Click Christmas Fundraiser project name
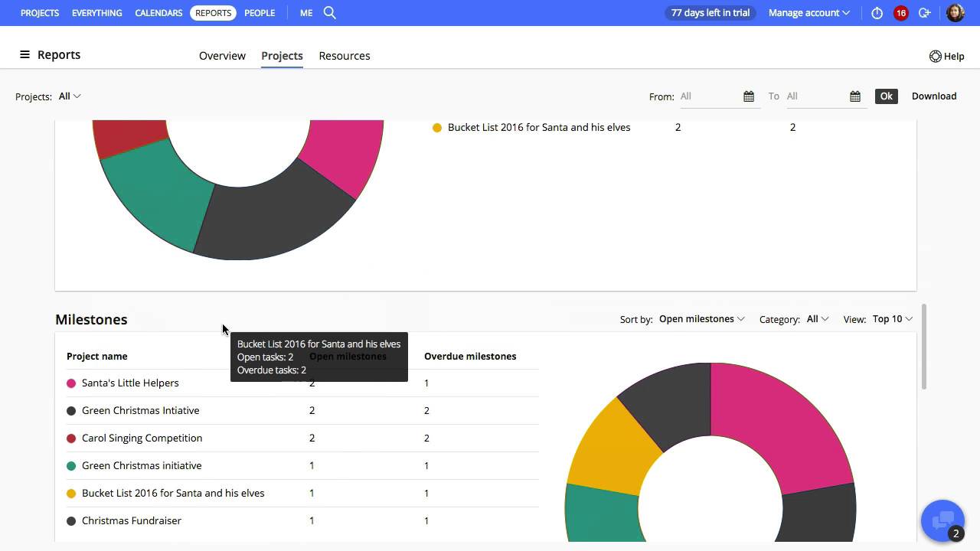Screen dimensions: 980x551 (x=132, y=521)
